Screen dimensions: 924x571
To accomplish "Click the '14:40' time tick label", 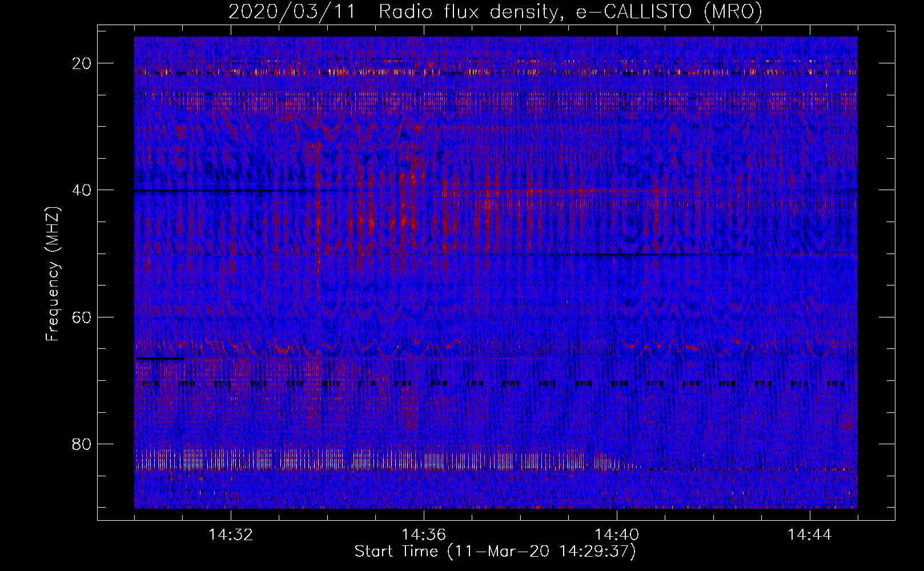I will (x=617, y=535).
